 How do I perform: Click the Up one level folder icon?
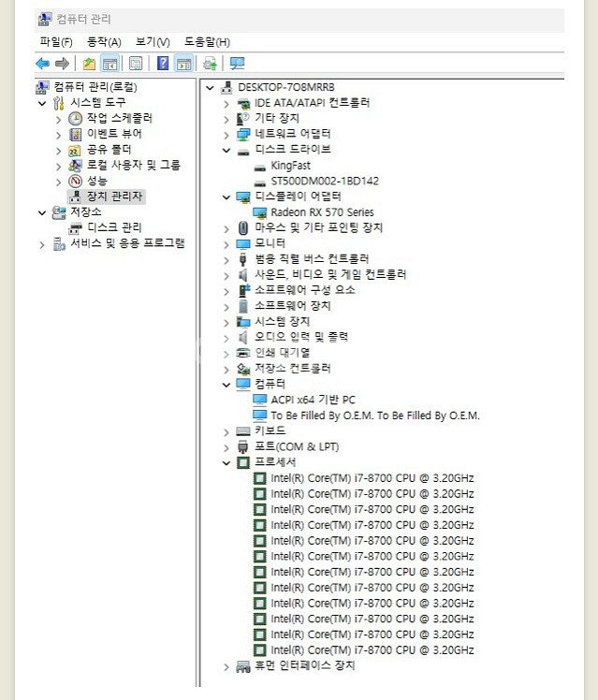[89, 64]
